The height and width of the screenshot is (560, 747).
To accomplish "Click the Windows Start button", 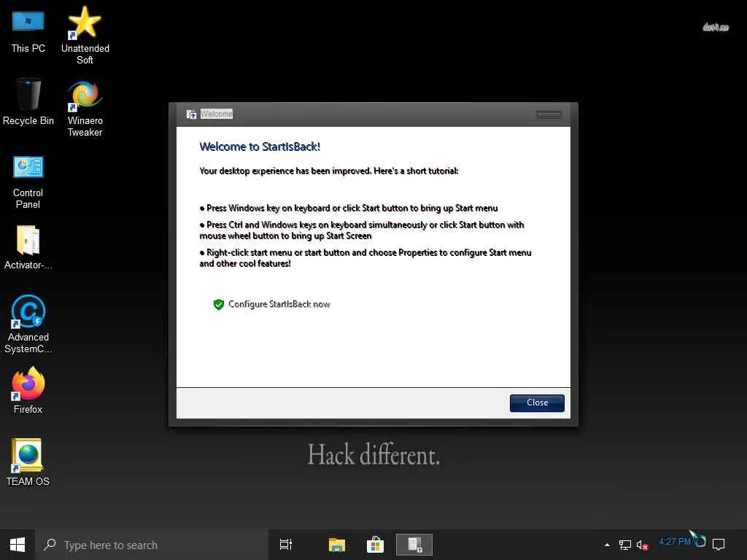I will (18, 545).
